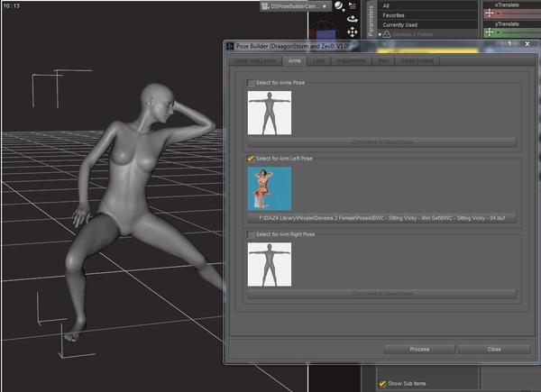Enable Select for Arm Right Pose checkbox

252,235
